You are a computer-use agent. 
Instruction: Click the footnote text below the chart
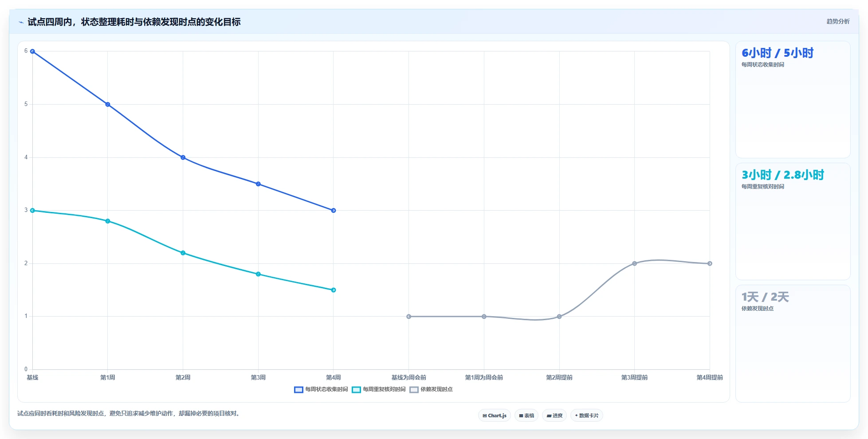tap(130, 413)
